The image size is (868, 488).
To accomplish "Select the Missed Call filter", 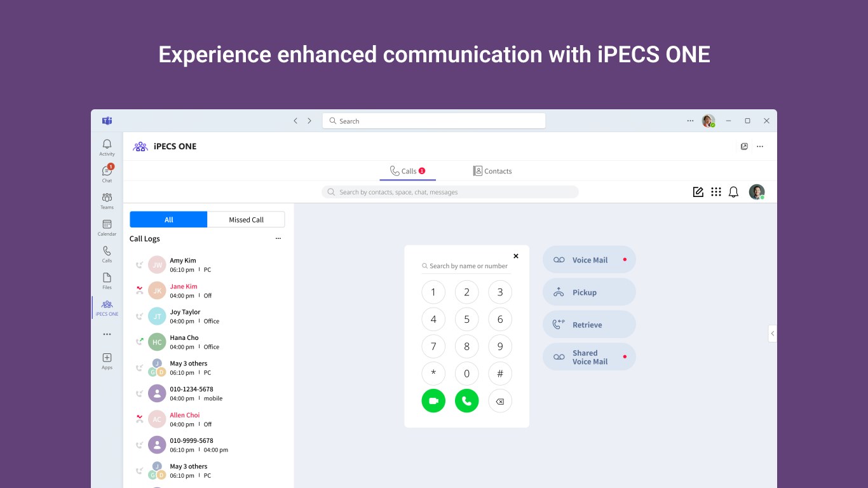I will (246, 219).
